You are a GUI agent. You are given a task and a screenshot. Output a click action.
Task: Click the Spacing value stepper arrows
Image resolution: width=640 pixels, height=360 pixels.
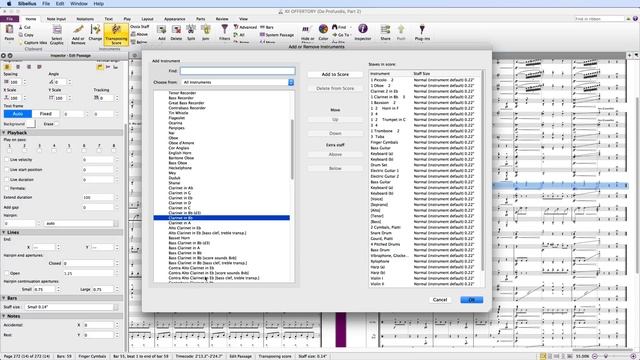pyautogui.click(x=24, y=82)
